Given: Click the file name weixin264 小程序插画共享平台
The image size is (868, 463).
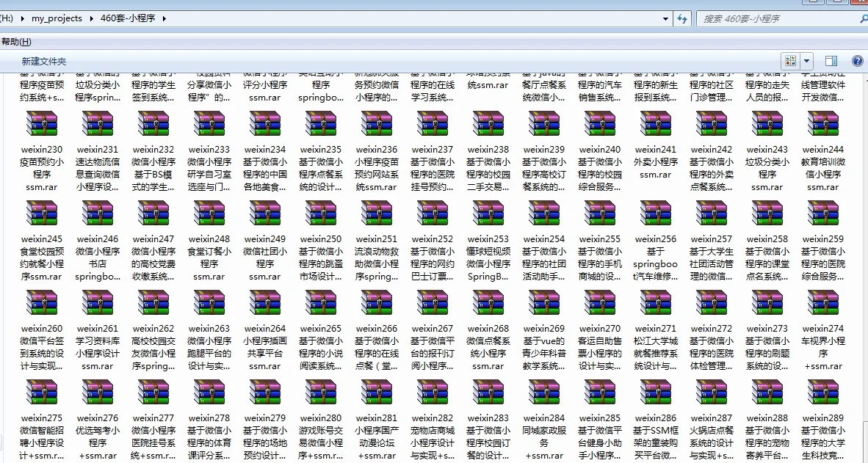Looking at the screenshot, I should pyautogui.click(x=265, y=347).
